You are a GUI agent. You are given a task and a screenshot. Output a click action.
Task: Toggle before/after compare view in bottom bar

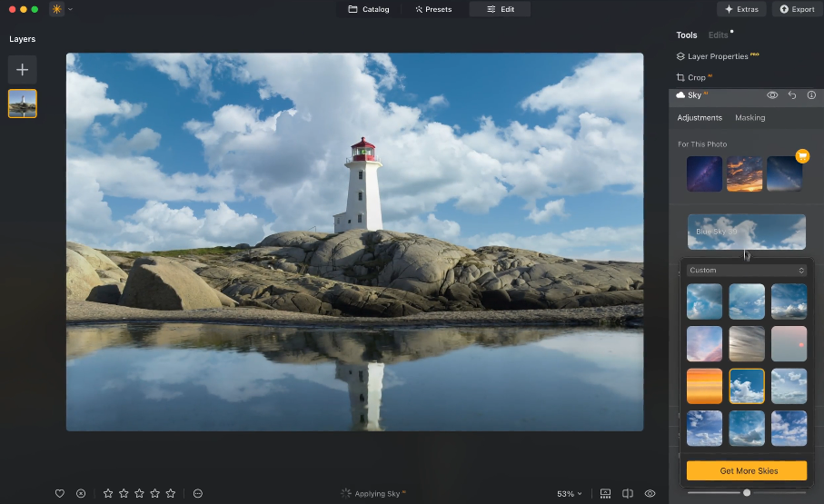click(x=627, y=493)
